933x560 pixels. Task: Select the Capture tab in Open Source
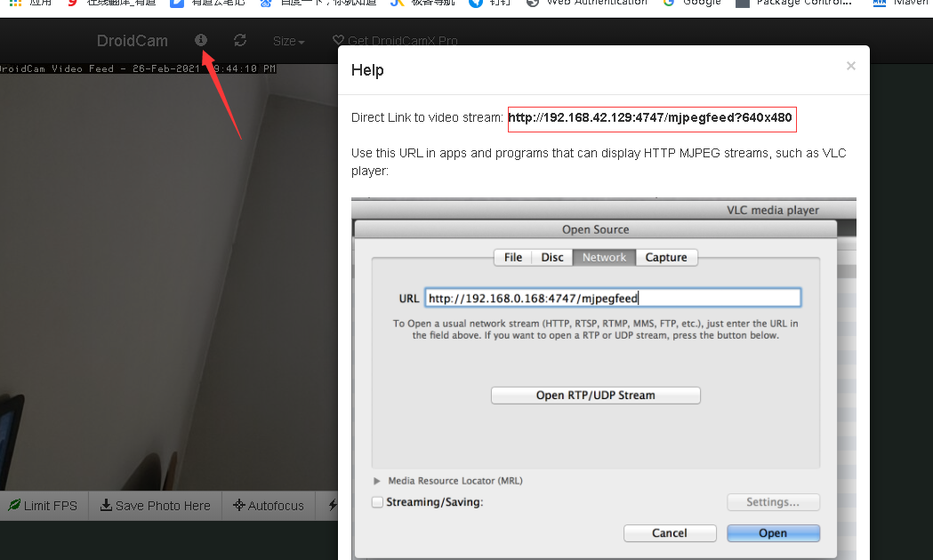(x=666, y=258)
